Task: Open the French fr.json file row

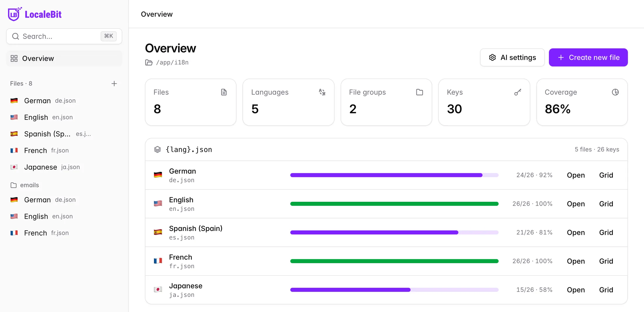Action: tap(575, 261)
